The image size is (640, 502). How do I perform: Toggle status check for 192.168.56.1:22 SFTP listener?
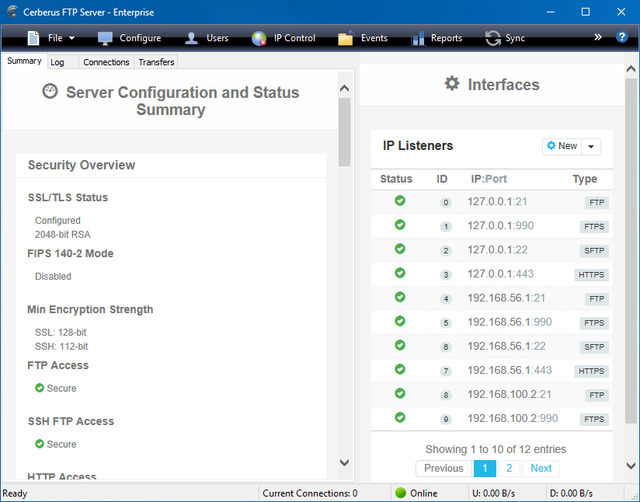coord(400,345)
